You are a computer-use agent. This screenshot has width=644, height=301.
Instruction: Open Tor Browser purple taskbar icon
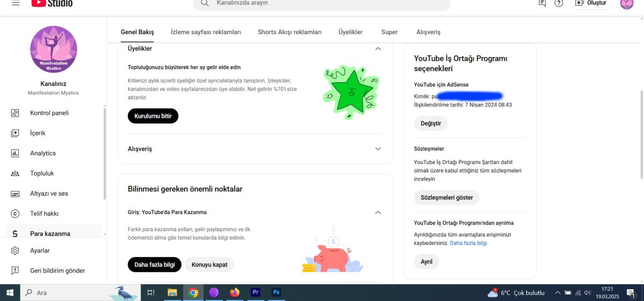click(214, 292)
